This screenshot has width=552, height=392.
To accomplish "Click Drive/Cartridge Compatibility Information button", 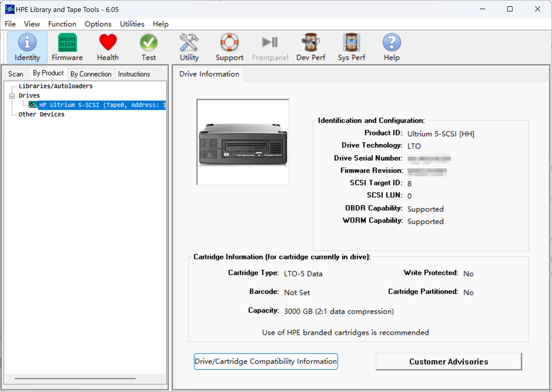I will pyautogui.click(x=266, y=361).
